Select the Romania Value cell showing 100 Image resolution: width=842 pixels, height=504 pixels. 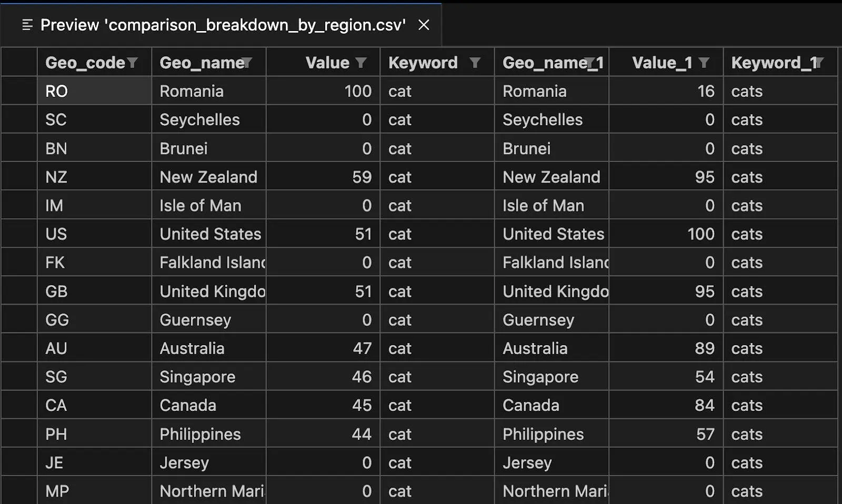coord(323,91)
